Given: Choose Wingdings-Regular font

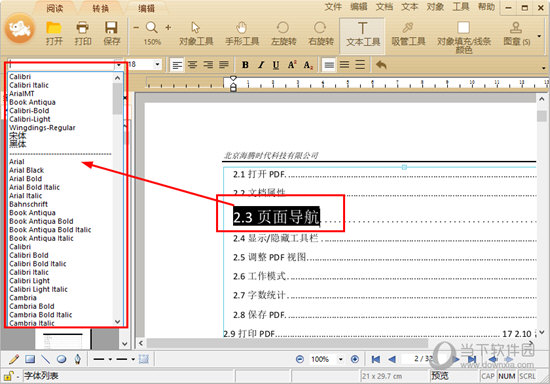Looking at the screenshot, I should point(42,128).
